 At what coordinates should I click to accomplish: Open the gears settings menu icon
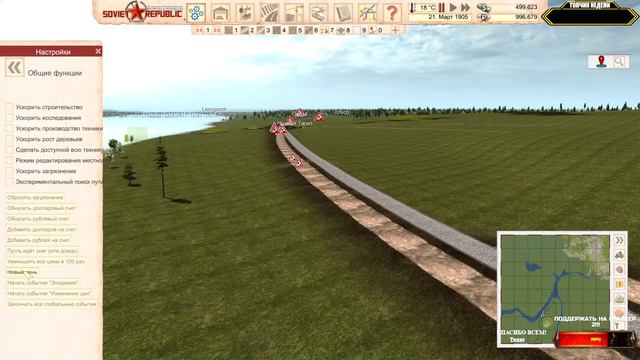[x=196, y=13]
